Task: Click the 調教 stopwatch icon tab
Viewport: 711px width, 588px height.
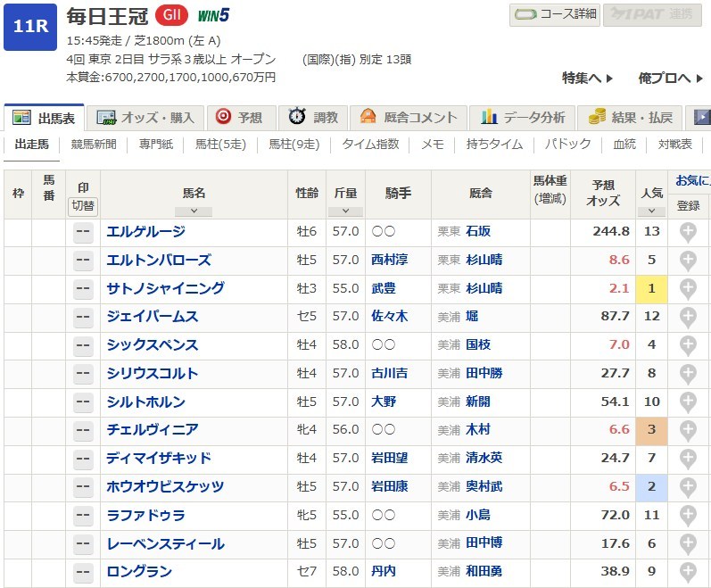Action: pyautogui.click(x=314, y=118)
